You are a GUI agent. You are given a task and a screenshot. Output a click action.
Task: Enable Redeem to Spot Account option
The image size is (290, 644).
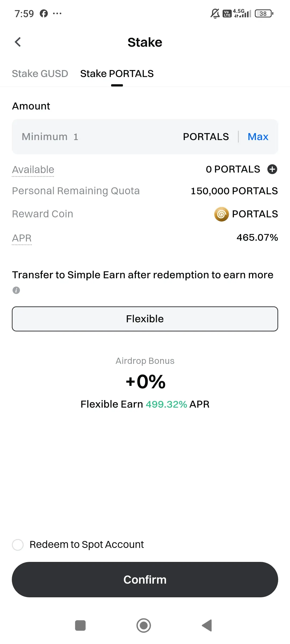pos(18,545)
